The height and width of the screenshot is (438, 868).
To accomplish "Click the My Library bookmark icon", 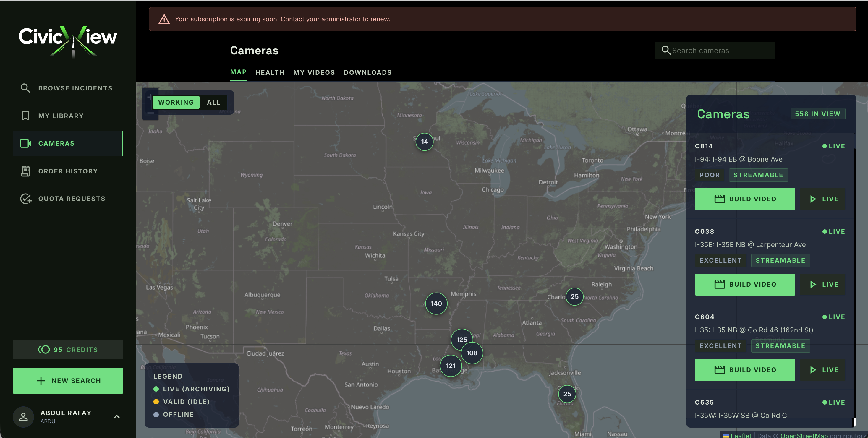I will coord(25,116).
